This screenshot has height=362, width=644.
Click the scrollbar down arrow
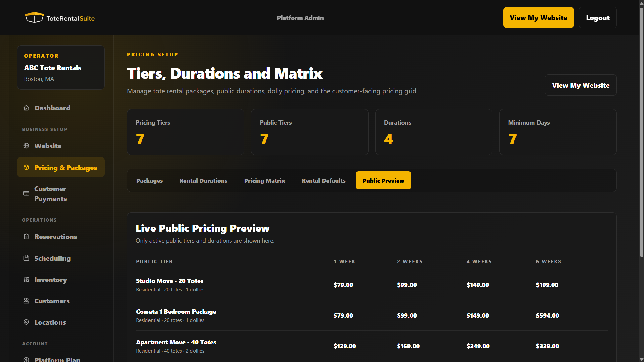coord(641,359)
